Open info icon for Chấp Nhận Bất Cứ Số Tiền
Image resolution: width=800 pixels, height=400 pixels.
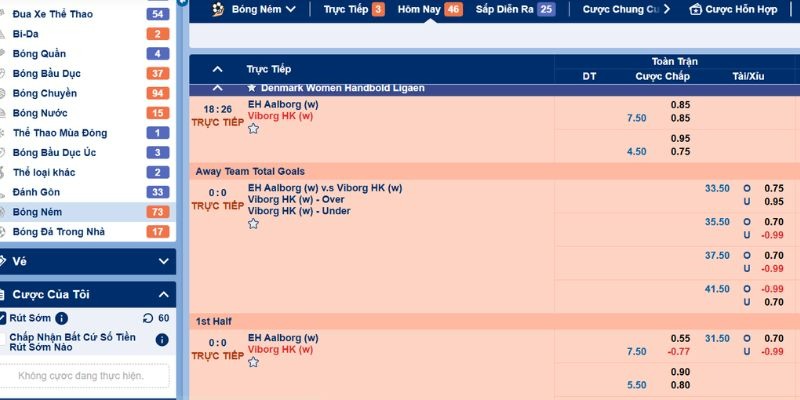pyautogui.click(x=161, y=340)
